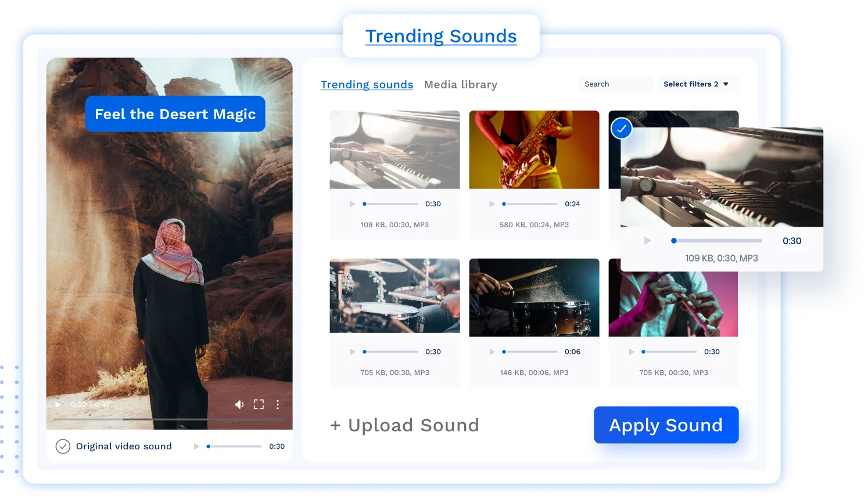Play the saxophone sound preview
The image size is (868, 497).
point(492,203)
